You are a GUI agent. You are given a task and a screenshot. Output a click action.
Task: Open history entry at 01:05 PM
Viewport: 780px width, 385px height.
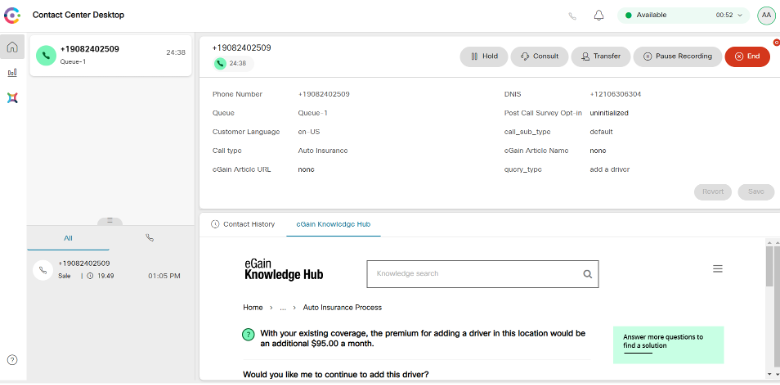[x=110, y=270]
